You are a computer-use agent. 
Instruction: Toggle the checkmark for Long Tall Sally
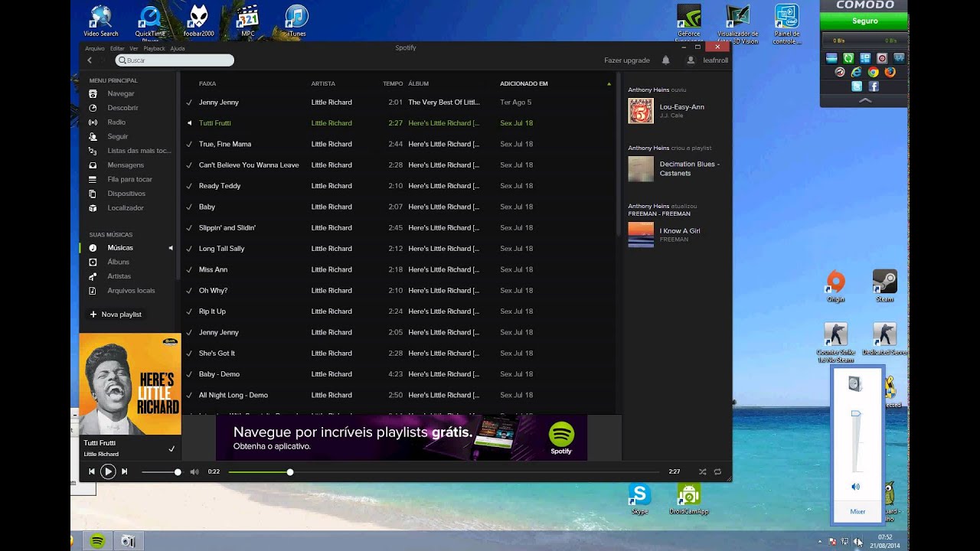[189, 249]
